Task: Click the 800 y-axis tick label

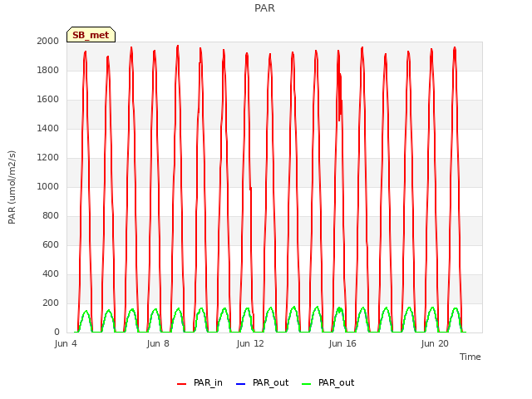Action: click(51, 216)
